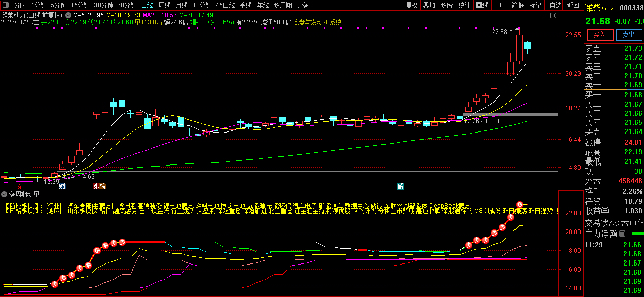Open the 多周期动量 indicator settings gear
644x297 pixels.
point(5,194)
